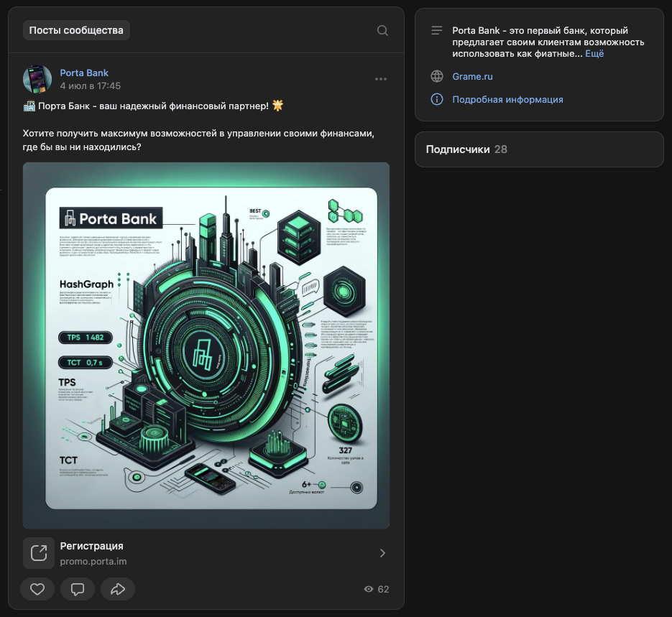
Task: Click the info circle icon
Action: [436, 100]
